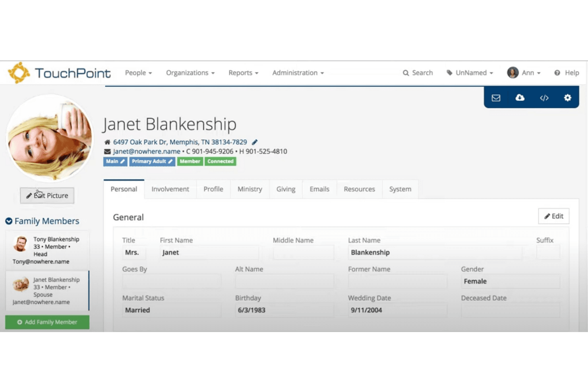Click the First Name field

(x=209, y=253)
